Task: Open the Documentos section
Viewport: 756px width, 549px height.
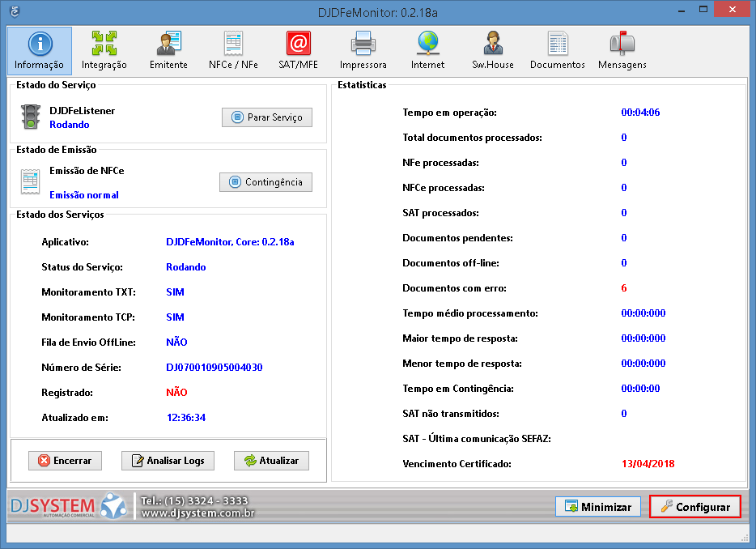Action: (x=558, y=51)
